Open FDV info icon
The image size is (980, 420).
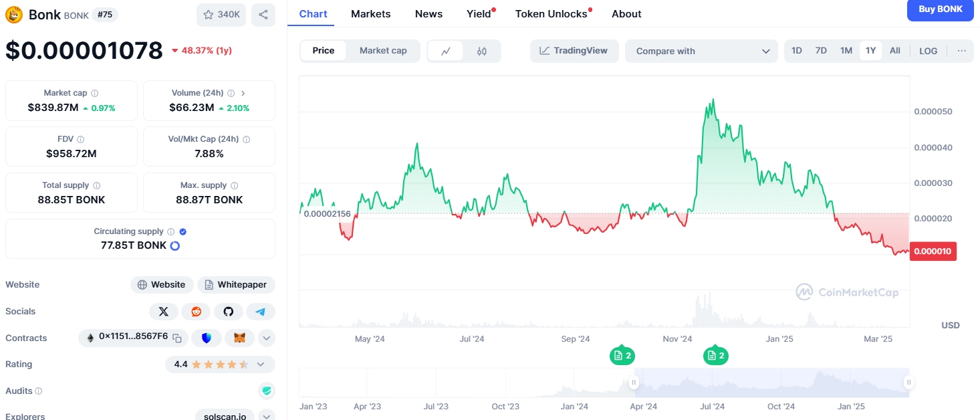[x=80, y=140]
